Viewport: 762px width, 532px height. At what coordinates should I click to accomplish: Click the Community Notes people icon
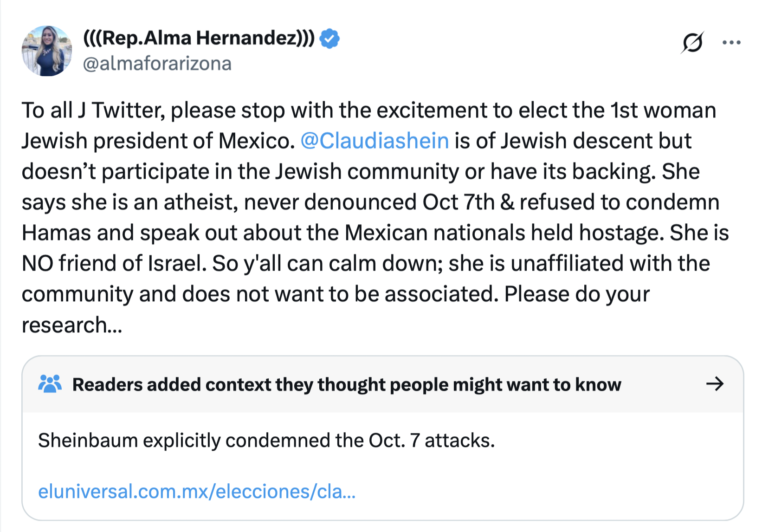point(50,384)
